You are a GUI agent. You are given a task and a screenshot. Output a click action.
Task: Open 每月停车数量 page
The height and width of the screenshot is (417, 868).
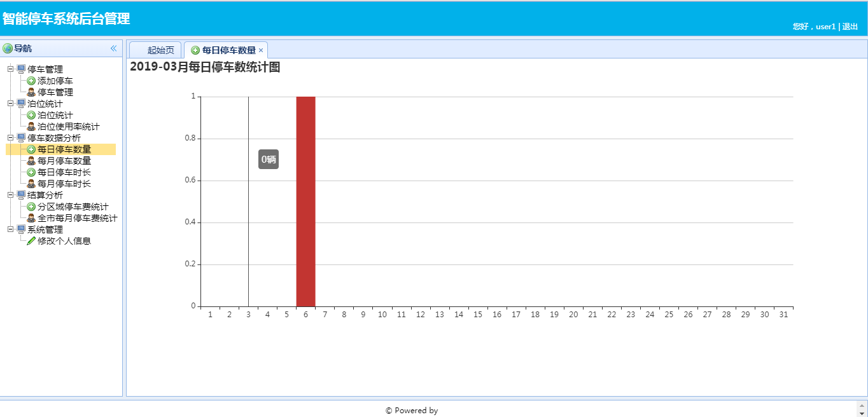pyautogui.click(x=64, y=161)
